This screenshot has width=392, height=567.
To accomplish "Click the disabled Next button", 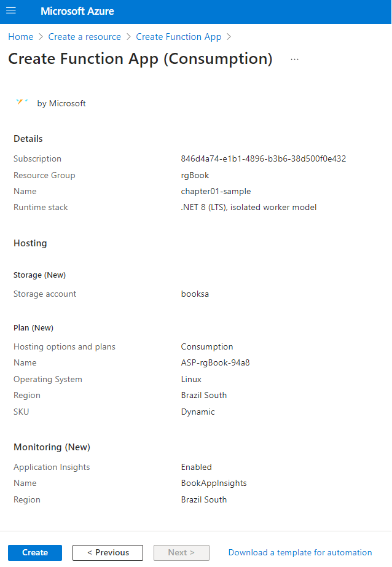I will (181, 552).
